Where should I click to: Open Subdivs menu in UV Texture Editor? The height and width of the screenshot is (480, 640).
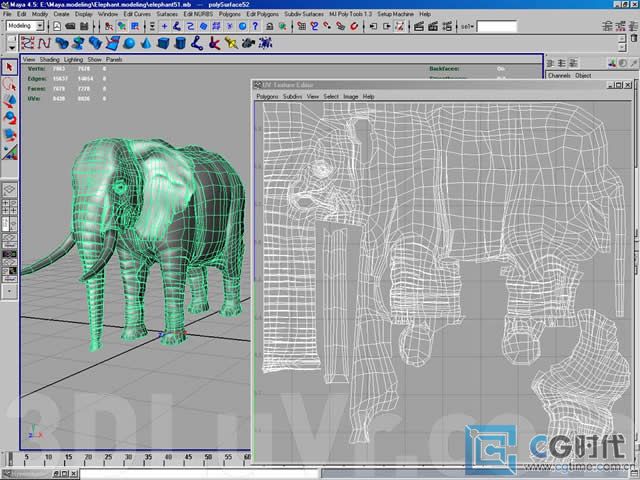pyautogui.click(x=292, y=97)
